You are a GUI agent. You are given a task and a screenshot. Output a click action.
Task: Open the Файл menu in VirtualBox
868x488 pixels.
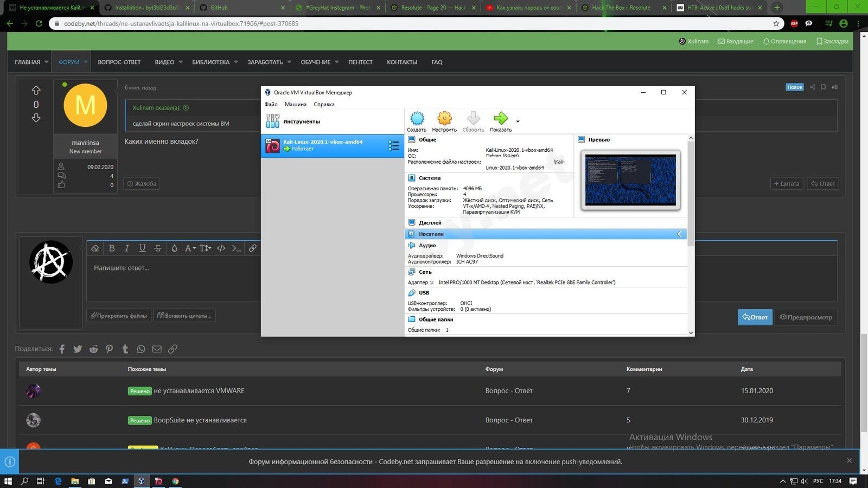271,105
